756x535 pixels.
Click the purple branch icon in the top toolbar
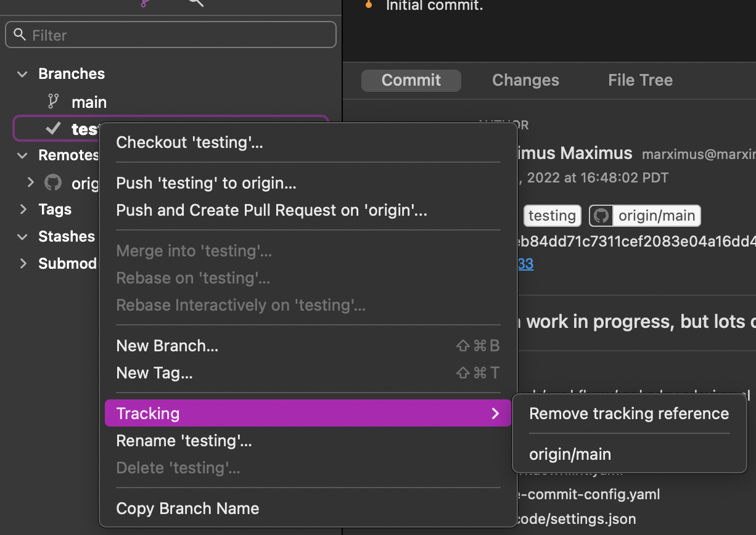144,3
